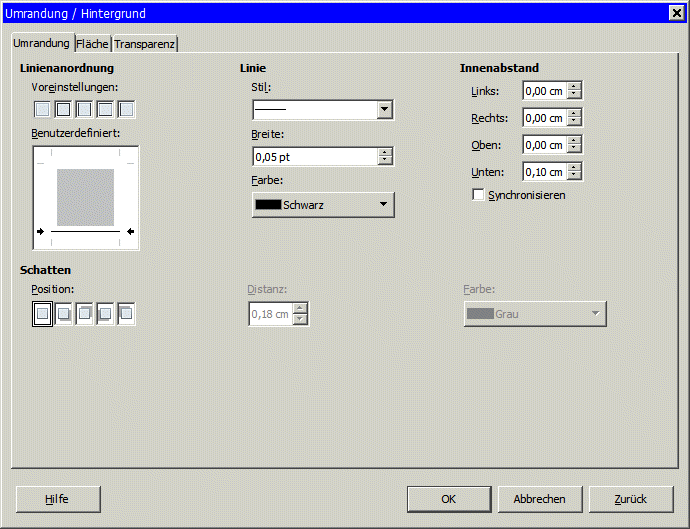Apply the fifth shadow position option

(x=126, y=314)
